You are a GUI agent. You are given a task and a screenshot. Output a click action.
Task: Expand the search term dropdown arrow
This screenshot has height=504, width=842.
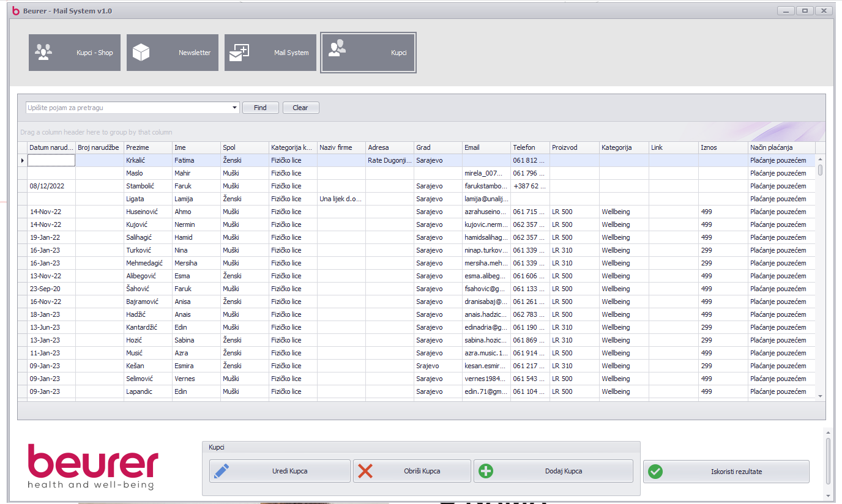click(x=235, y=108)
